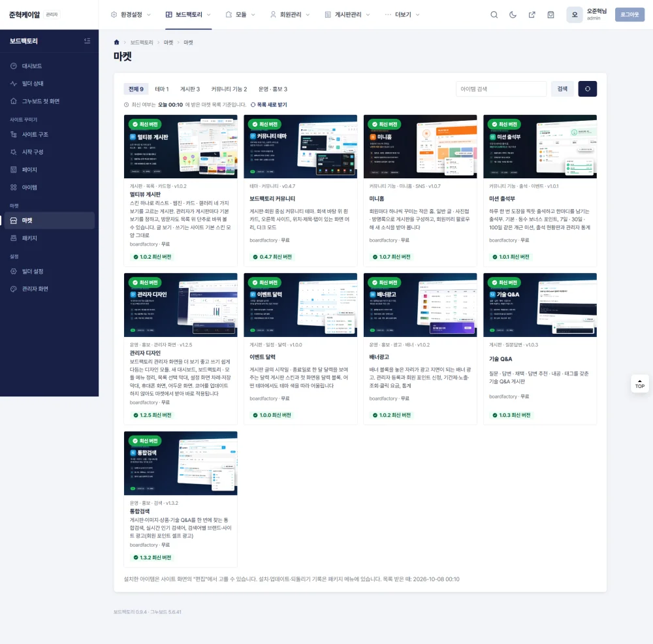This screenshot has height=644, width=653.
Task: Open the shopping bag icon in header
Action: click(x=550, y=14)
